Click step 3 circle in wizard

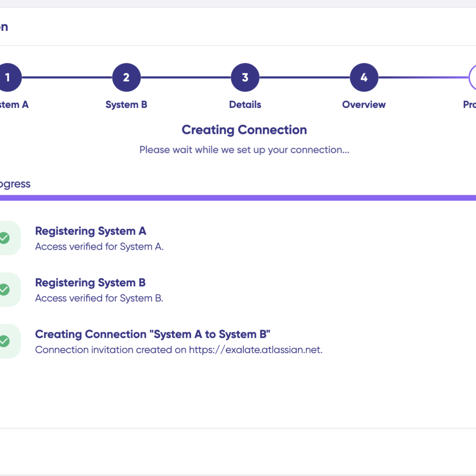point(245,78)
